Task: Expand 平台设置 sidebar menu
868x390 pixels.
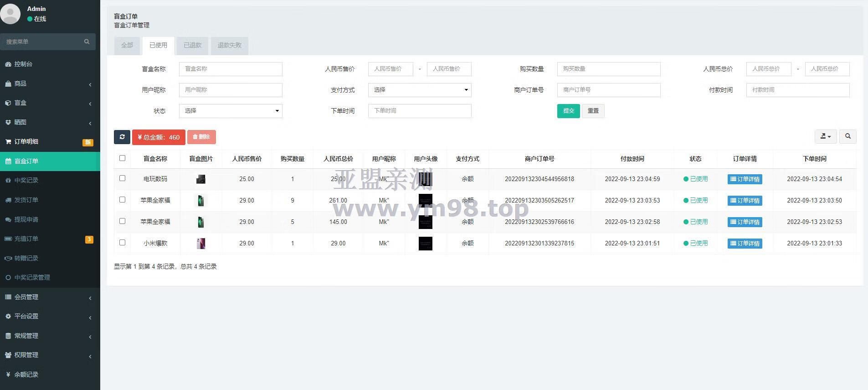Action: pyautogui.click(x=50, y=316)
